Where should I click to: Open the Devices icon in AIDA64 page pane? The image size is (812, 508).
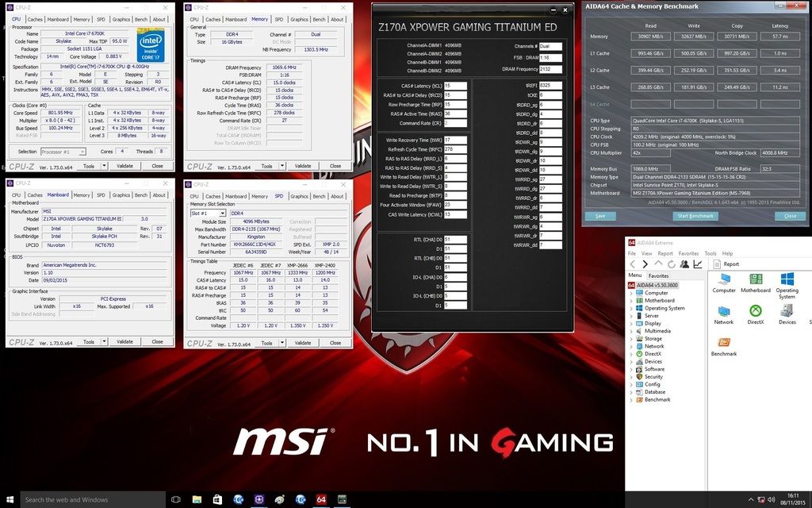coord(787,314)
